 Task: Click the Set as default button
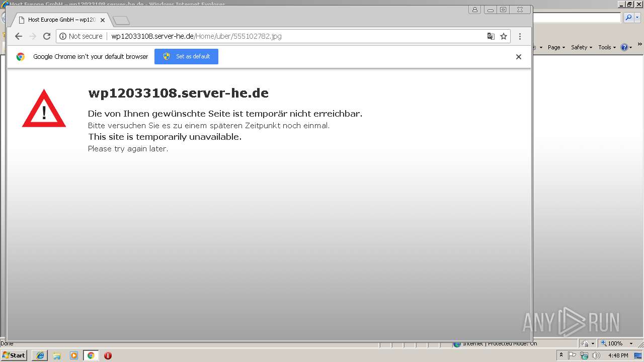186,56
